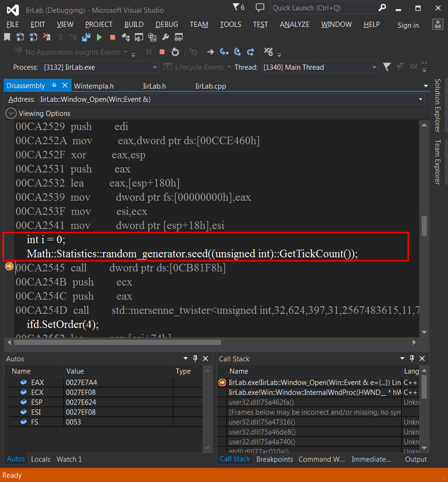Open the Process combo box
The width and height of the screenshot is (448, 482).
coord(100,67)
